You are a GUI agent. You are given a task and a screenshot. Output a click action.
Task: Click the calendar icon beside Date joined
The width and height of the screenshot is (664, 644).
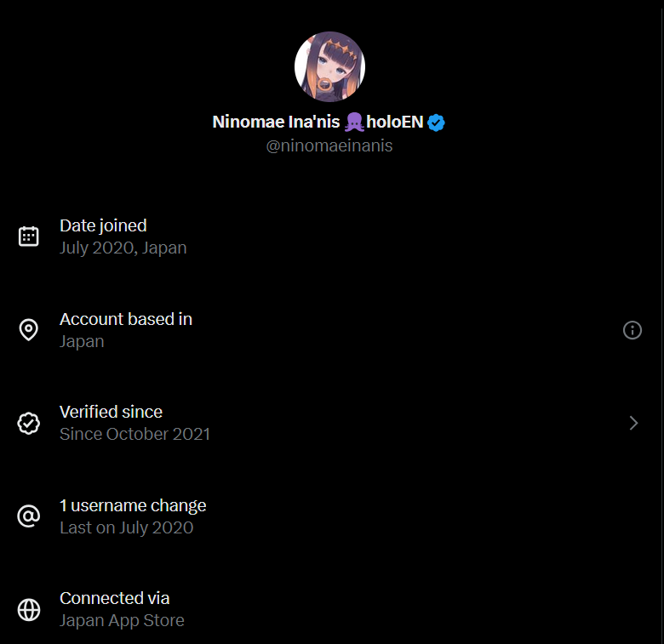tap(29, 237)
